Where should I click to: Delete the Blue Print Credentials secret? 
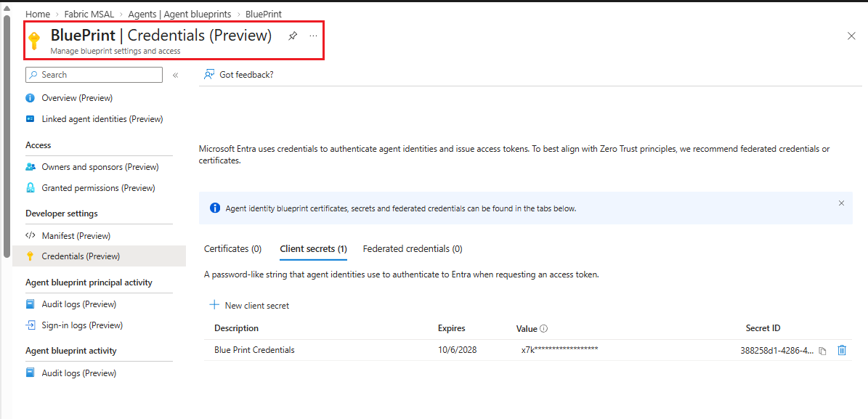(x=842, y=350)
